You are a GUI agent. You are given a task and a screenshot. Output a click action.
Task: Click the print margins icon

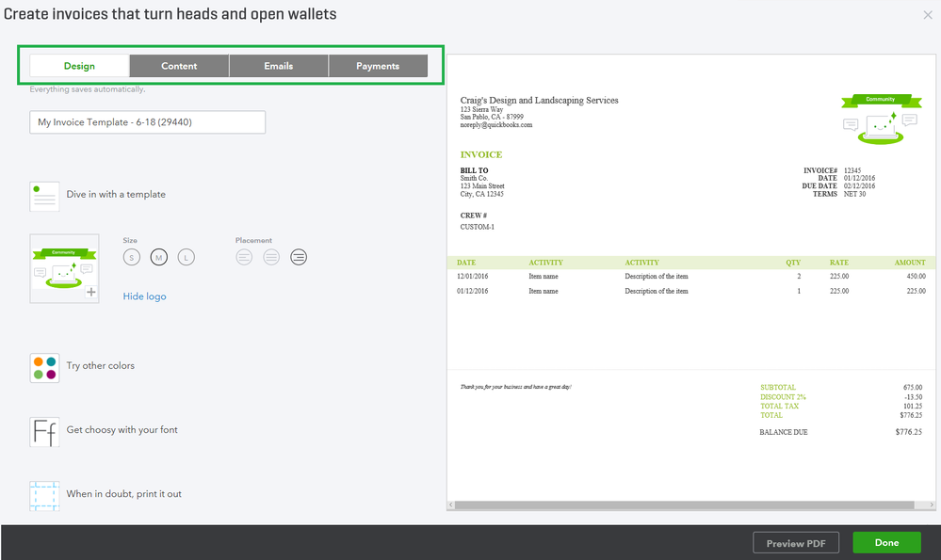44,495
